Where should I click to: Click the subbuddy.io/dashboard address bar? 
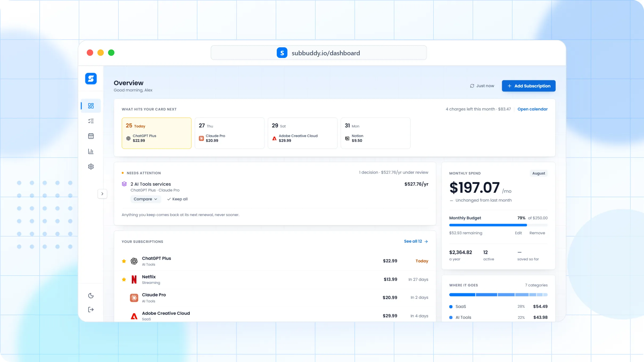[319, 53]
